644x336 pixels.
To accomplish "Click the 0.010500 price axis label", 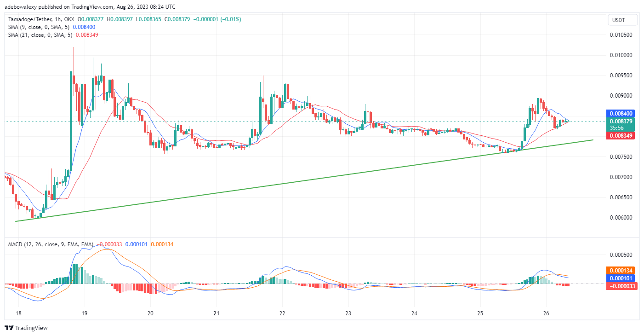I will click(621, 35).
